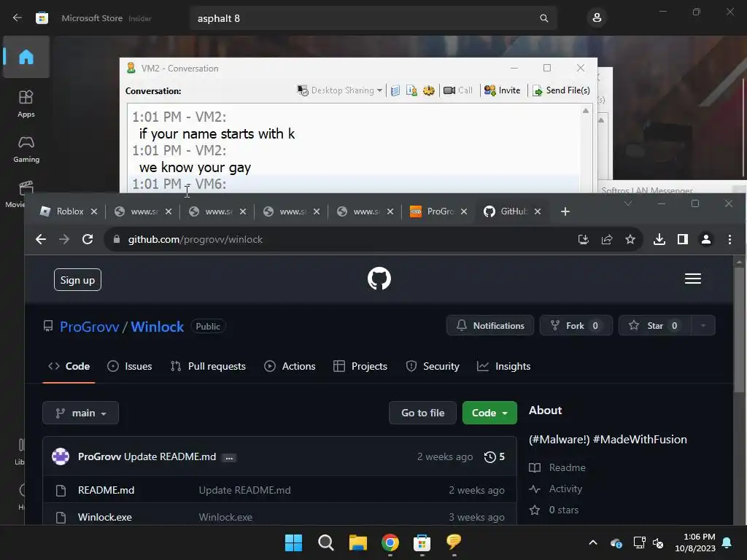The height and width of the screenshot is (560, 747).
Task: Click message history icon in Conversation toolbar
Action: (395, 90)
